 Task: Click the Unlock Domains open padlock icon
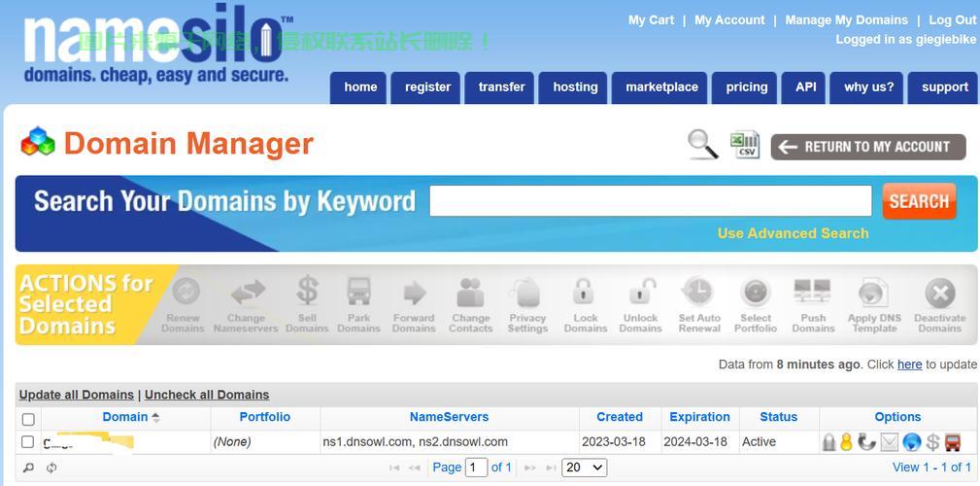tap(642, 292)
